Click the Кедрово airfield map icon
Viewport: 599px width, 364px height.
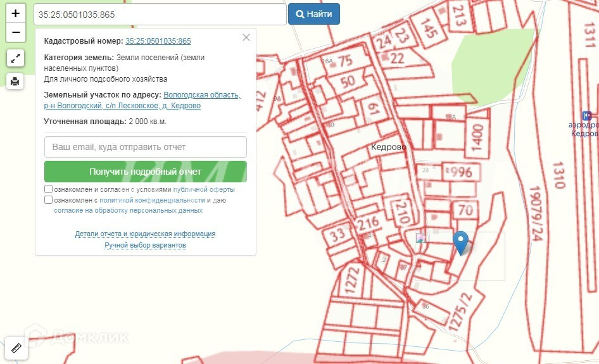coord(587,116)
